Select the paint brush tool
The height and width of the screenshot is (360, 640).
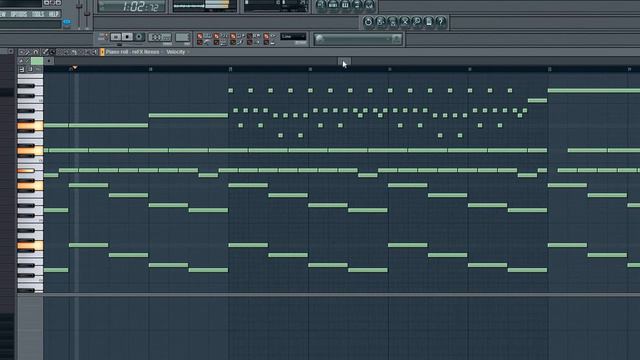click(x=53, y=52)
